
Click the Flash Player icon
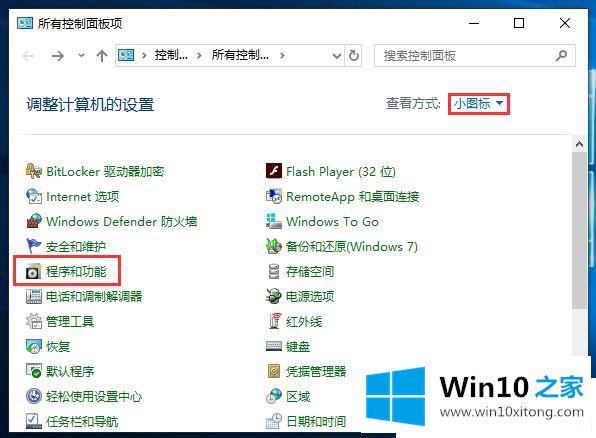274,171
